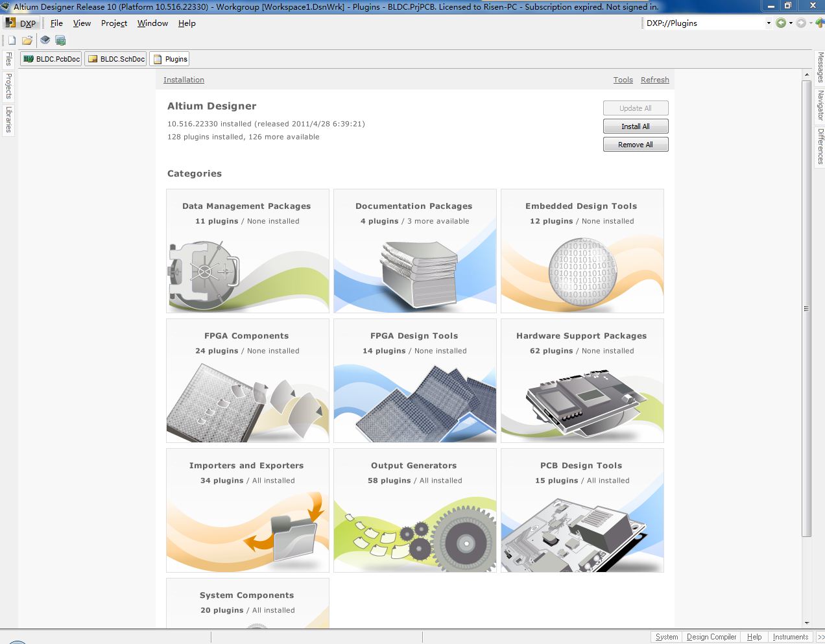Click the status bar double-arrow expander

coord(820,637)
